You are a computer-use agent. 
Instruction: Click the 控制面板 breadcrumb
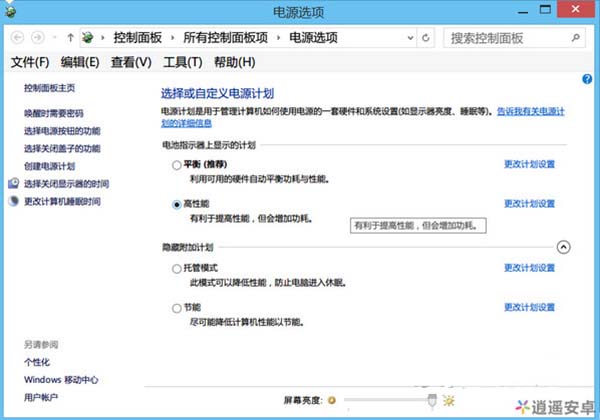(x=138, y=37)
